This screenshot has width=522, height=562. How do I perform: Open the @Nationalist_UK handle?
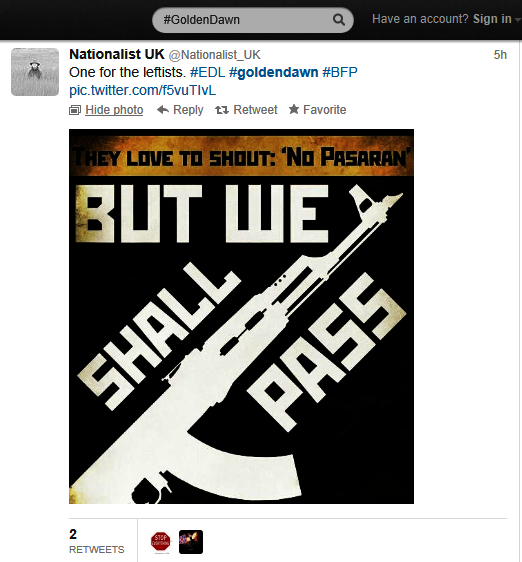click(x=214, y=55)
